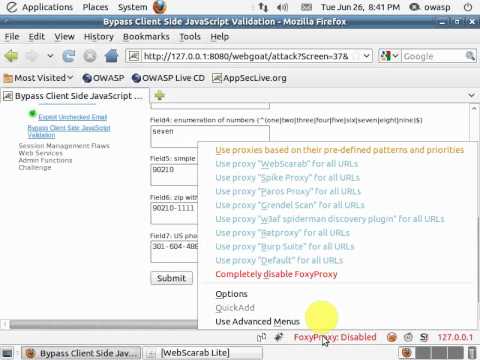Click the page favicon in the URL bar
Image resolution: width=480 pixels, height=360 pixels.
[134, 56]
